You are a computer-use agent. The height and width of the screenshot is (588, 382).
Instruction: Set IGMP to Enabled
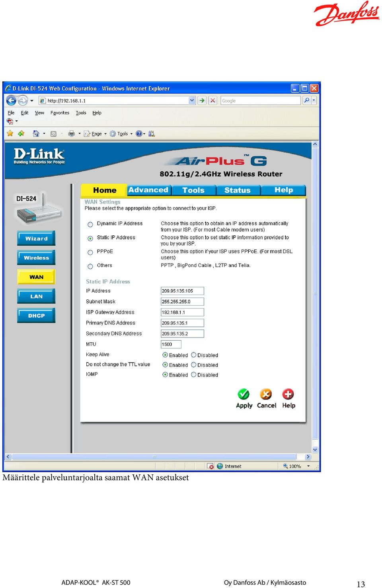tap(165, 375)
